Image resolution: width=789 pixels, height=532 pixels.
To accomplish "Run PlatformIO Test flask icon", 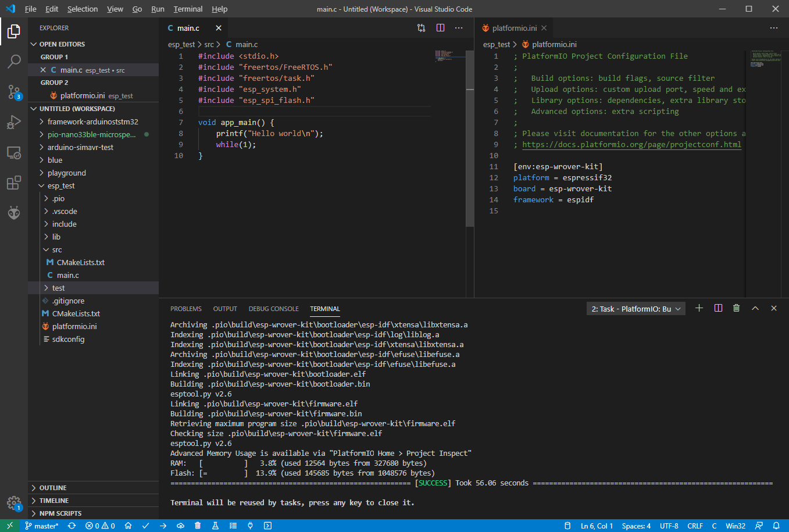I will click(x=215, y=526).
